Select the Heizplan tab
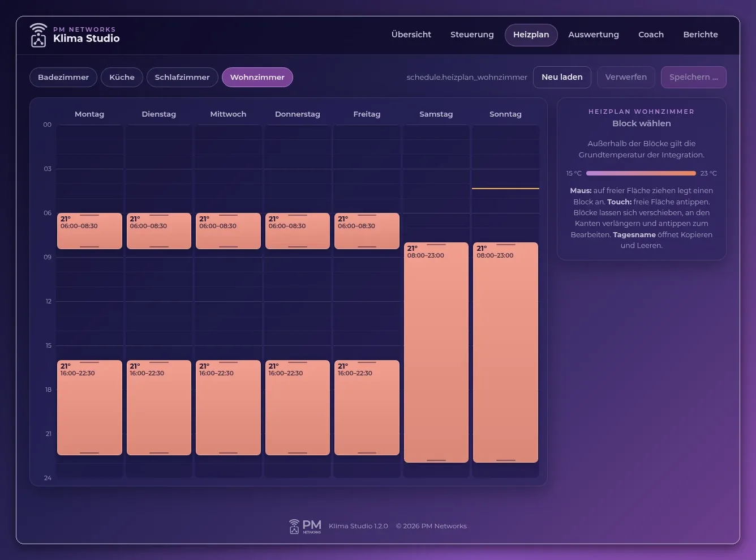The height and width of the screenshot is (560, 756). [x=531, y=35]
